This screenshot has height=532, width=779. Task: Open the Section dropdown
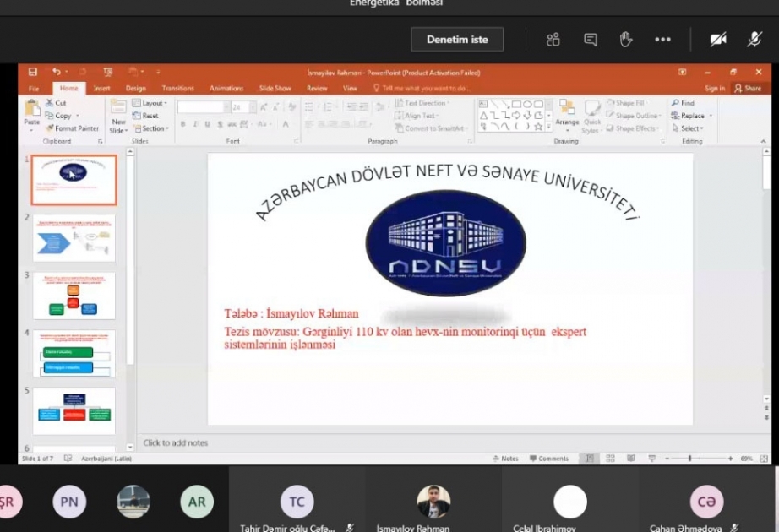tap(151, 128)
